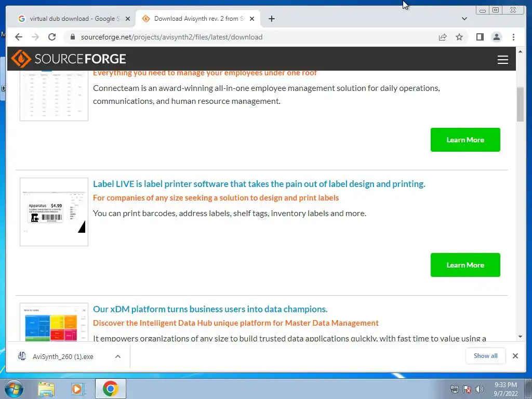Click the network tray icon
The width and height of the screenshot is (532, 399).
(454, 390)
